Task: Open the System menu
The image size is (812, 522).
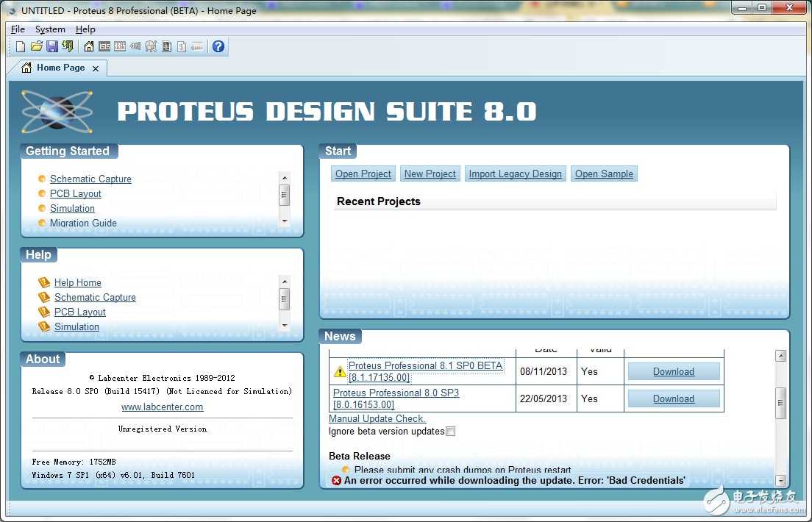Action: point(50,29)
